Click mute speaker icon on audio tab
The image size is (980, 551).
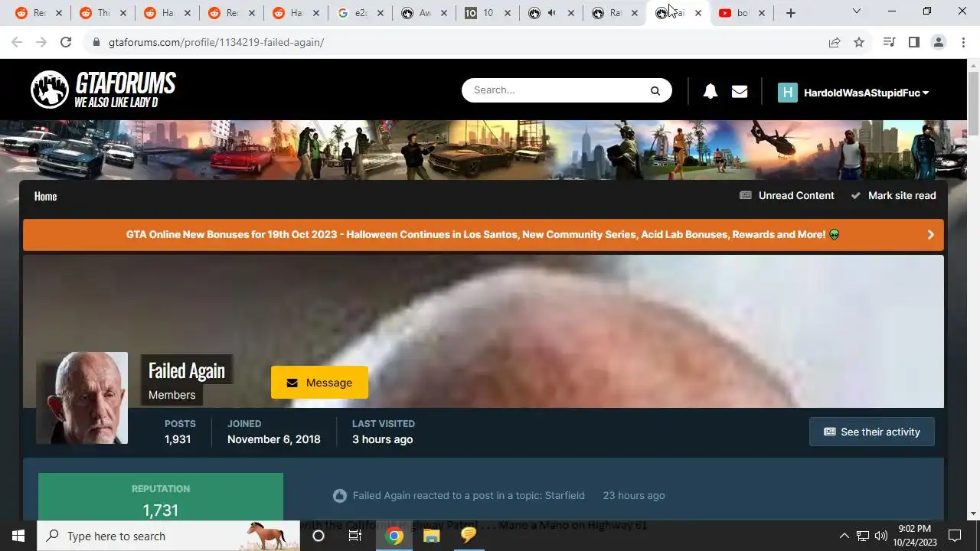[552, 13]
